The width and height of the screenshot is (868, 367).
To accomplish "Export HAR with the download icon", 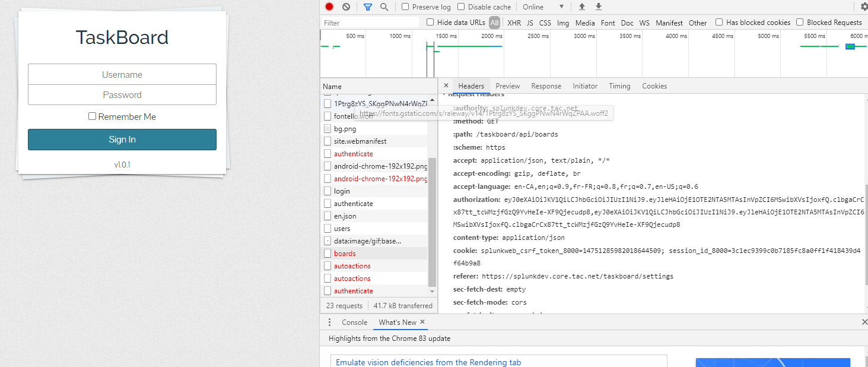I will (x=598, y=7).
